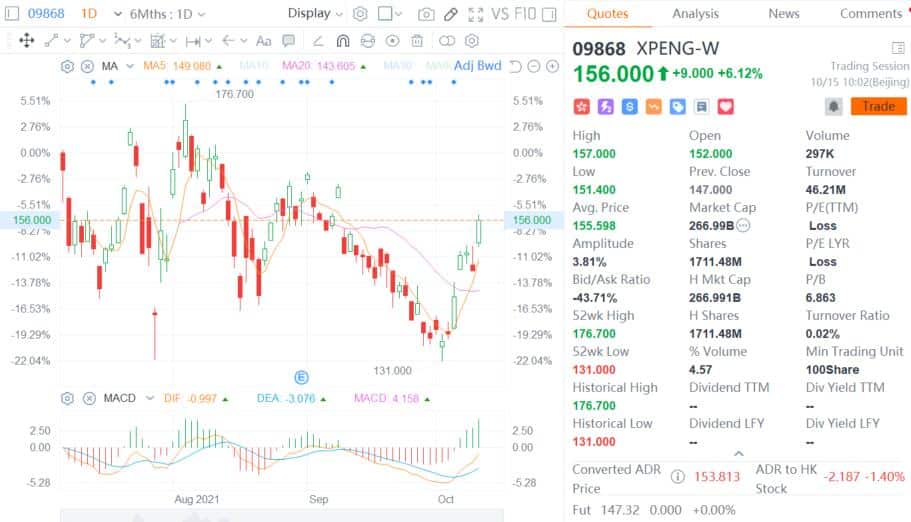The image size is (911, 522).
Task: Select the trend line drawing tool
Action: 52,41
